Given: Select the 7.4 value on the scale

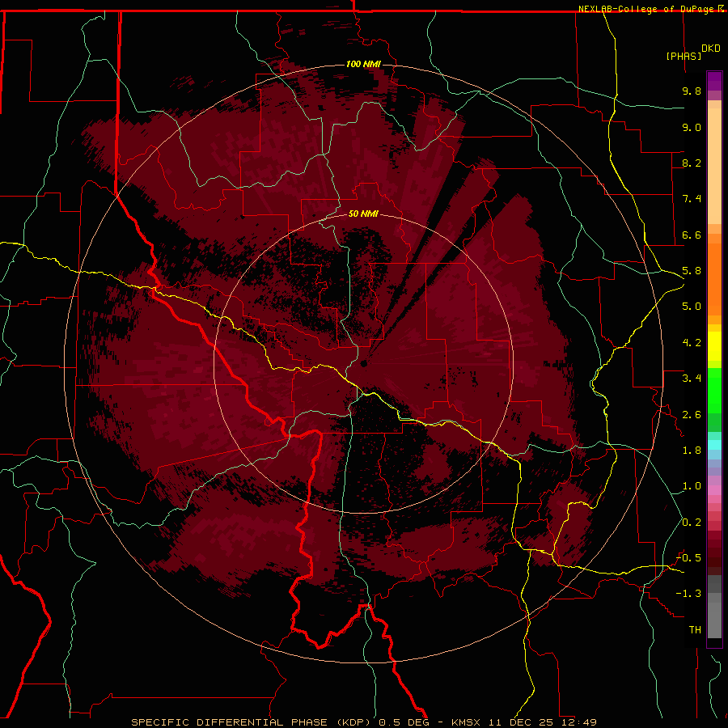Looking at the screenshot, I should click(x=692, y=199).
